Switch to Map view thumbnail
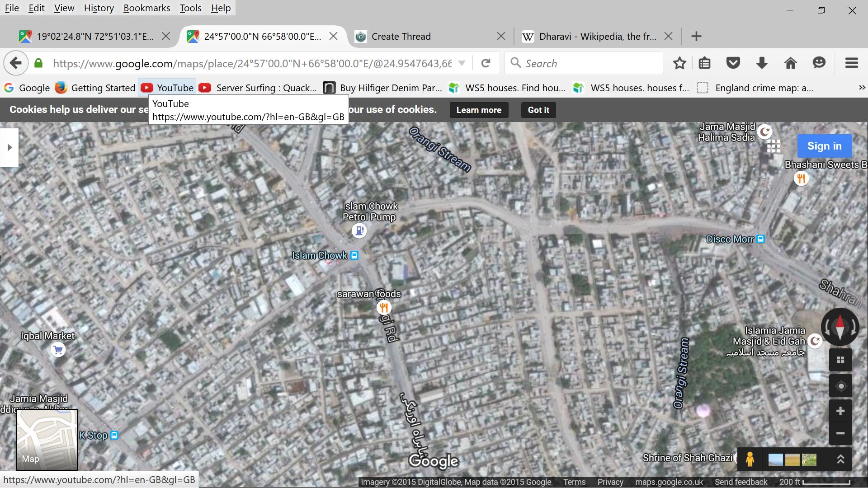 click(47, 440)
